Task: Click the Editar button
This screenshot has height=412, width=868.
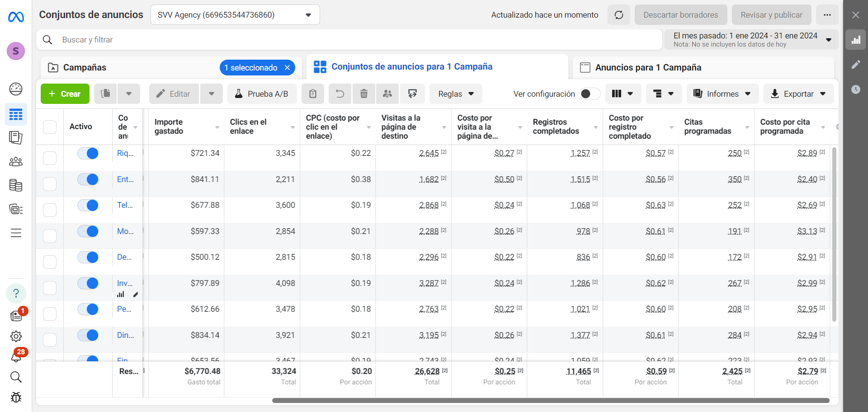Action: pos(174,94)
